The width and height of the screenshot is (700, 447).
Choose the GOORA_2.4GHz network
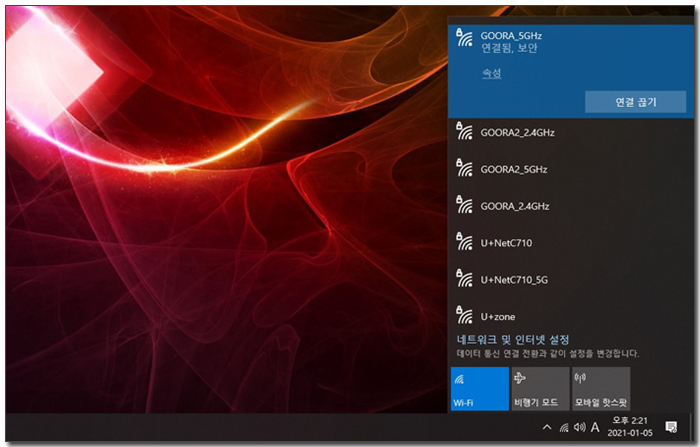pyautogui.click(x=571, y=206)
